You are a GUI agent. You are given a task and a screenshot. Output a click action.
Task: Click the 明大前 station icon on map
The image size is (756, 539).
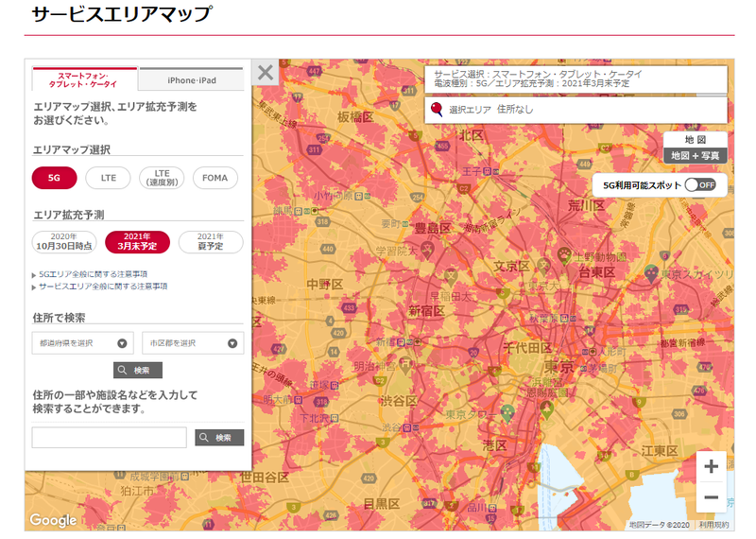[x=298, y=400]
